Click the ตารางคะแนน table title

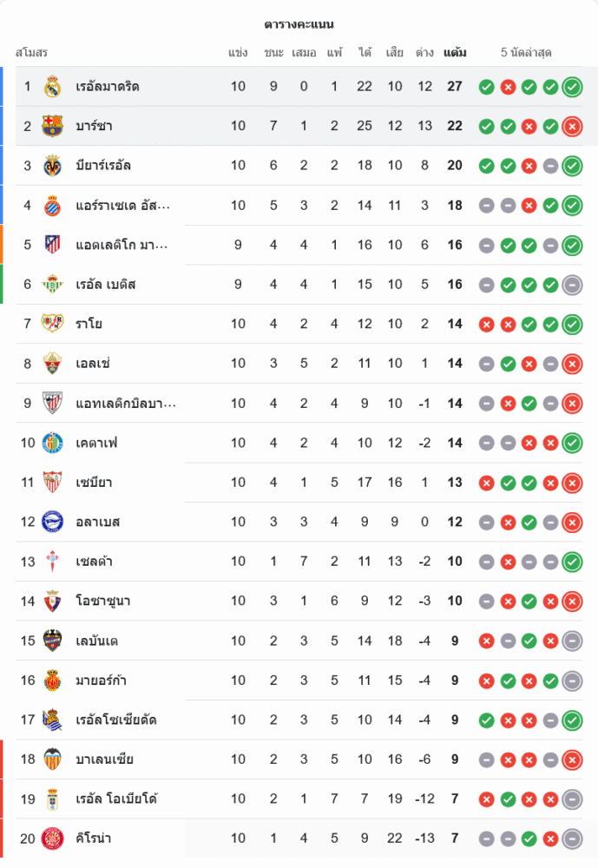(299, 24)
